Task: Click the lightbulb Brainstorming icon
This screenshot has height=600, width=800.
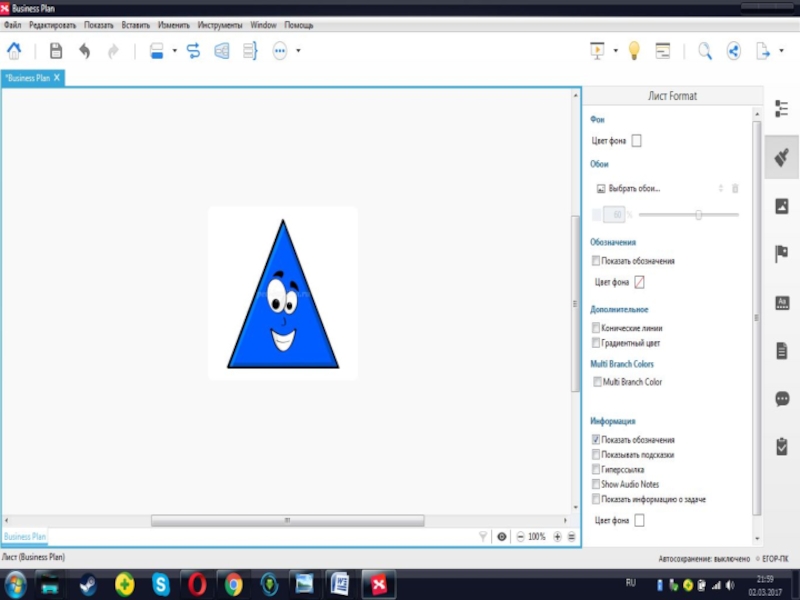Action: coord(633,51)
